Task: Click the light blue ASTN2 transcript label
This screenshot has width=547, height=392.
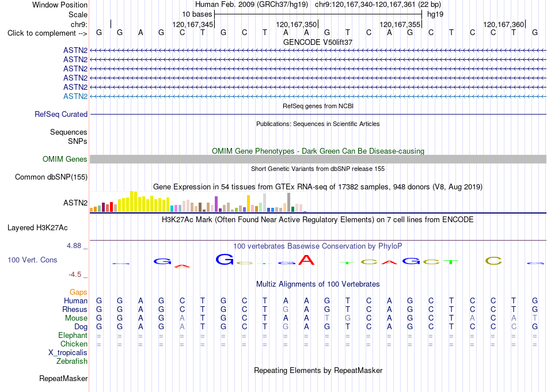Action: click(x=75, y=96)
